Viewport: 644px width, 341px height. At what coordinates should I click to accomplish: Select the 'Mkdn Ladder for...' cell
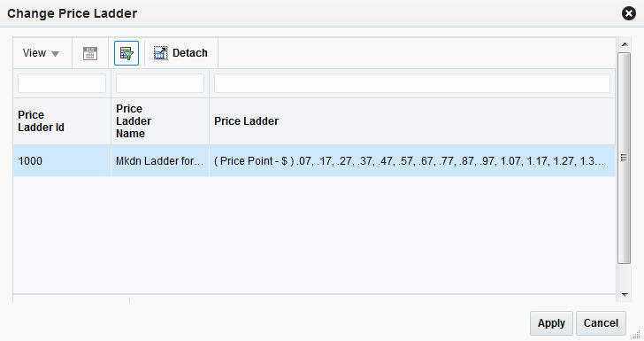click(x=160, y=161)
